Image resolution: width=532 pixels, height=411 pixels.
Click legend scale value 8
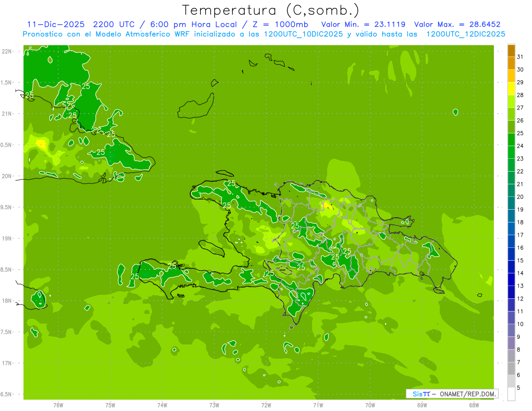(519, 350)
